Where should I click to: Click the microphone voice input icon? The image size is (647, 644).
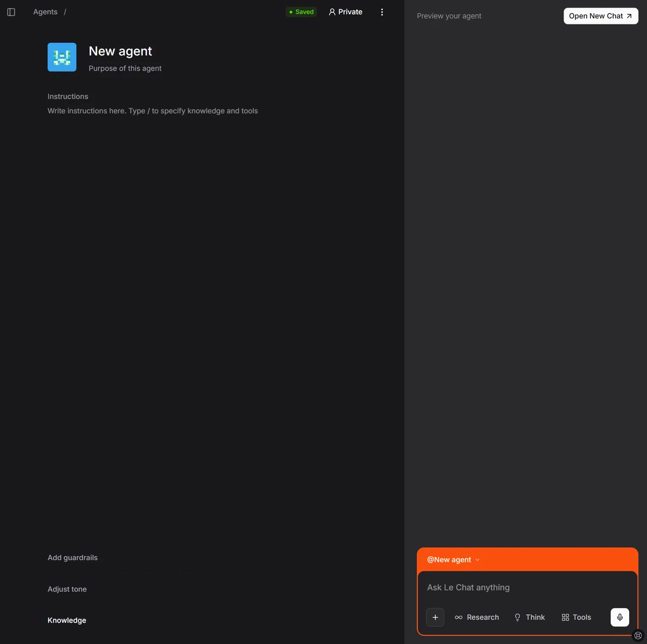coord(620,618)
